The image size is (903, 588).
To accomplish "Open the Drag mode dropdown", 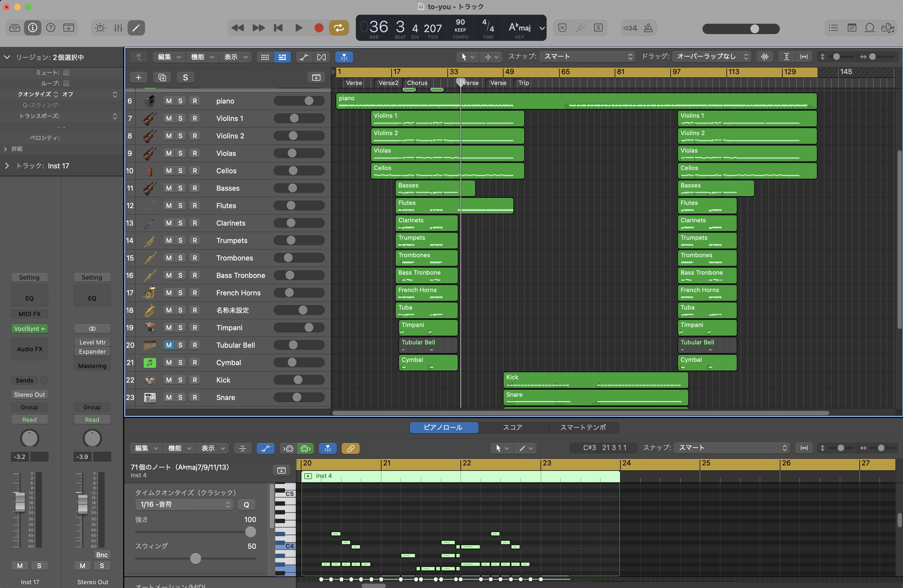I will (712, 57).
